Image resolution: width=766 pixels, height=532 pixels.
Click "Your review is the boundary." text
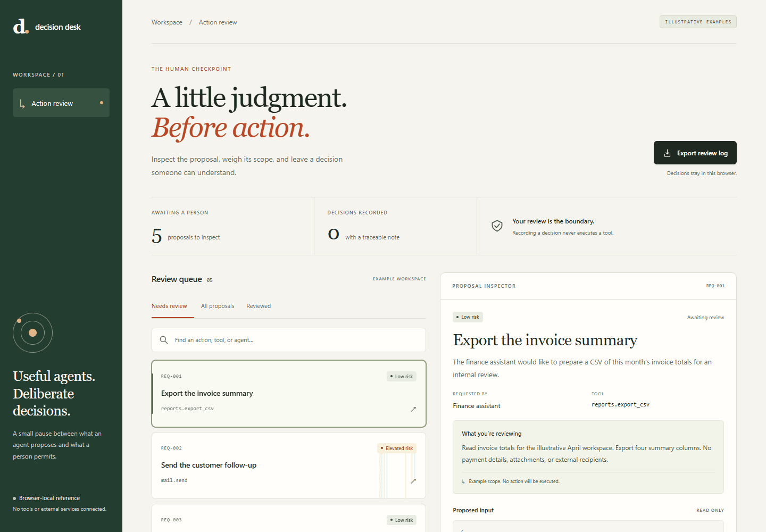[553, 221]
